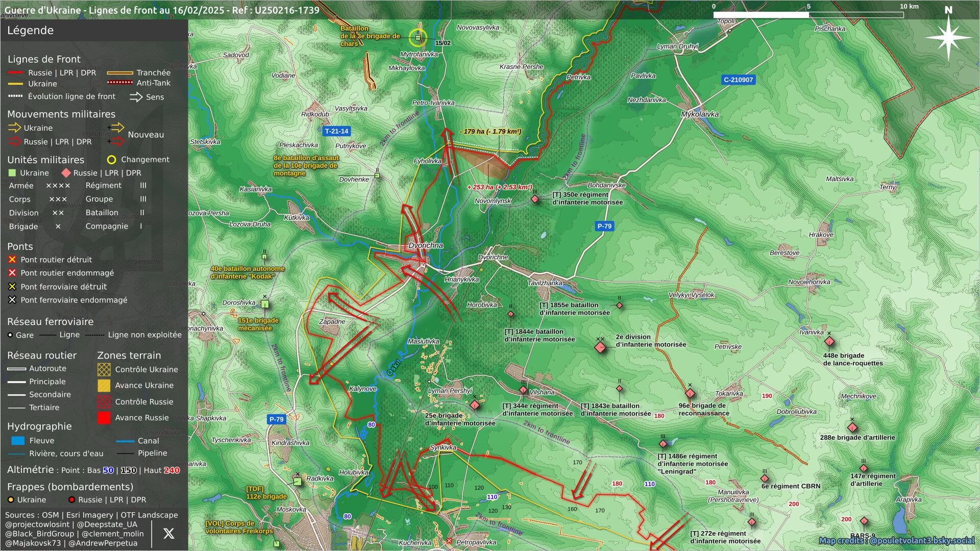The height and width of the screenshot is (551, 980).
Task: Click the Lyman Pershyi village label
Action: click(x=450, y=391)
